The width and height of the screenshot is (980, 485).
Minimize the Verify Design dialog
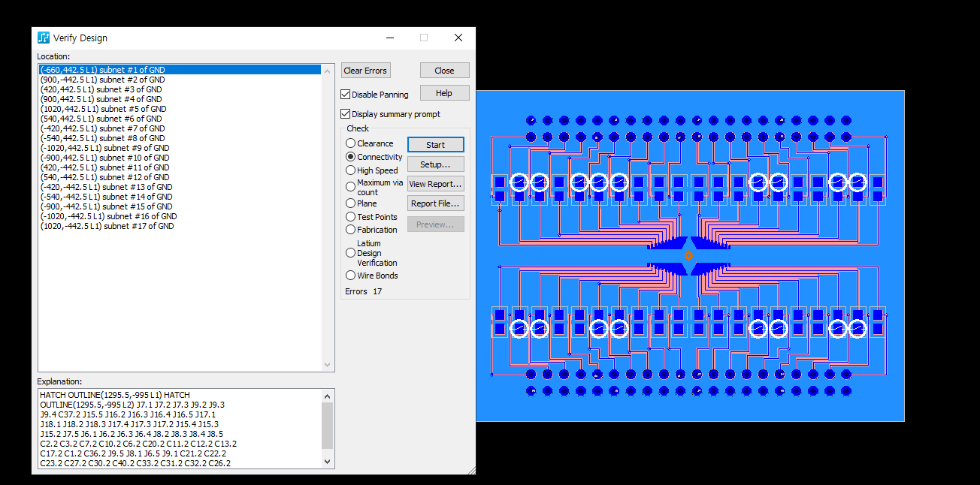click(x=389, y=38)
